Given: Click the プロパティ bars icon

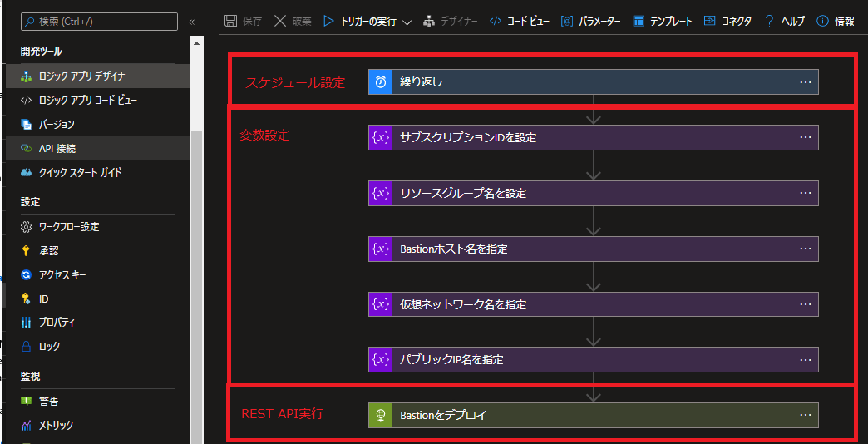Looking at the screenshot, I should point(26,323).
